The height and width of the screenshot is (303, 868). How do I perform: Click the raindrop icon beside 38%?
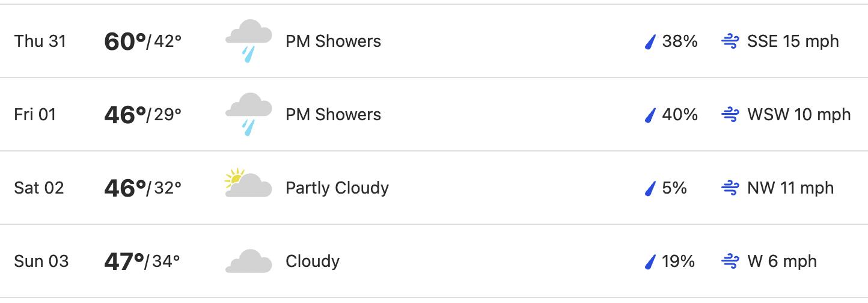click(650, 41)
